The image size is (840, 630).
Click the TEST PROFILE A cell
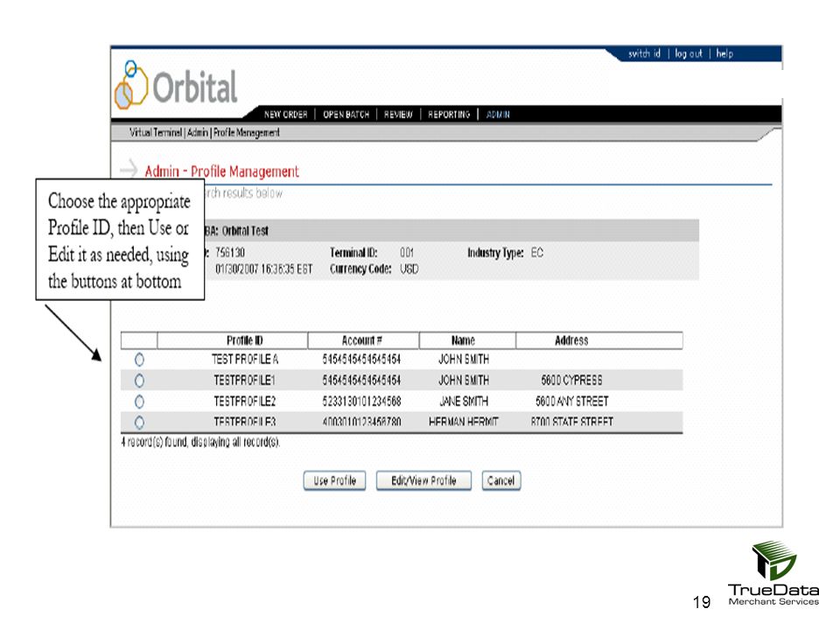(x=245, y=360)
